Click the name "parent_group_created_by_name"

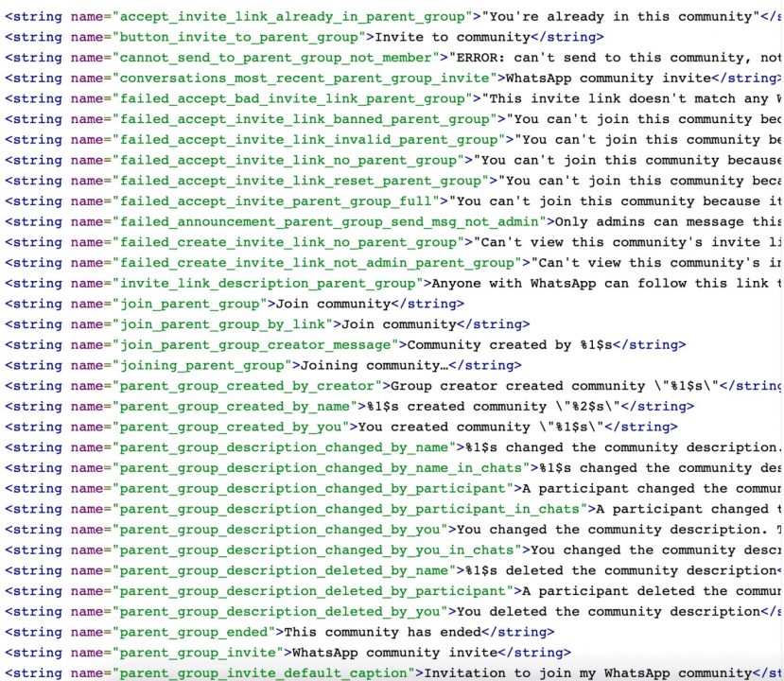click(x=235, y=407)
